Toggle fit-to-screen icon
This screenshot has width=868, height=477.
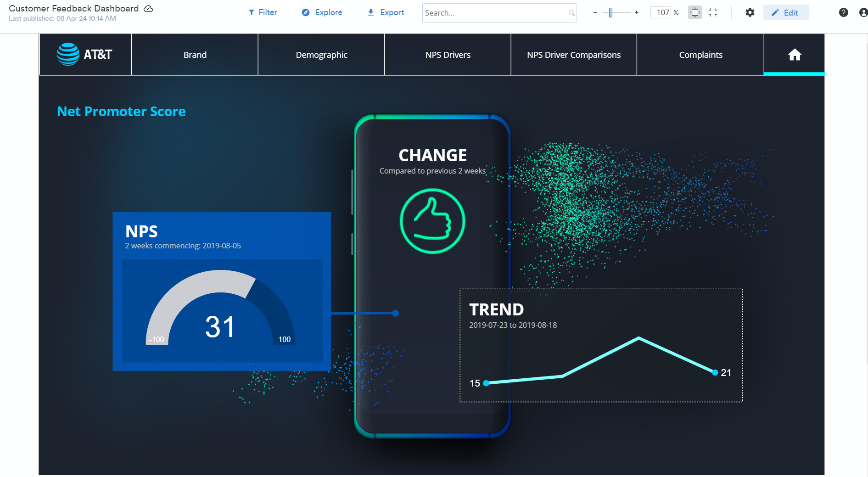pyautogui.click(x=695, y=13)
